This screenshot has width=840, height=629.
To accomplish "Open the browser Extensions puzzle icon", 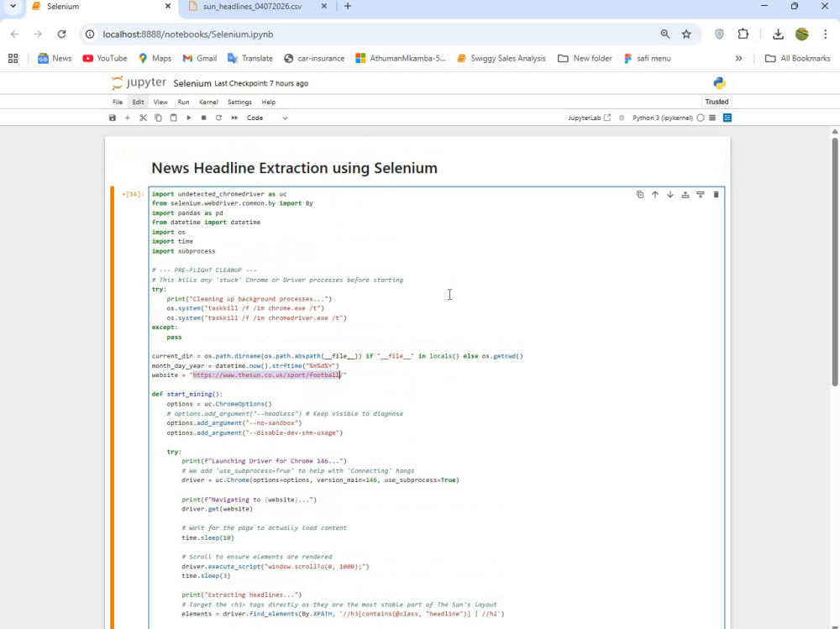I will pyautogui.click(x=743, y=34).
